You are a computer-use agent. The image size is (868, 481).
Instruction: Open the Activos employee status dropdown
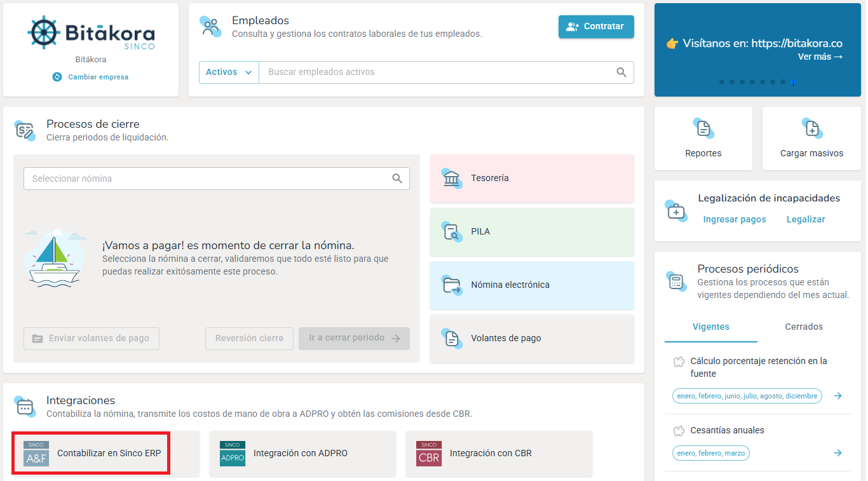tap(229, 72)
